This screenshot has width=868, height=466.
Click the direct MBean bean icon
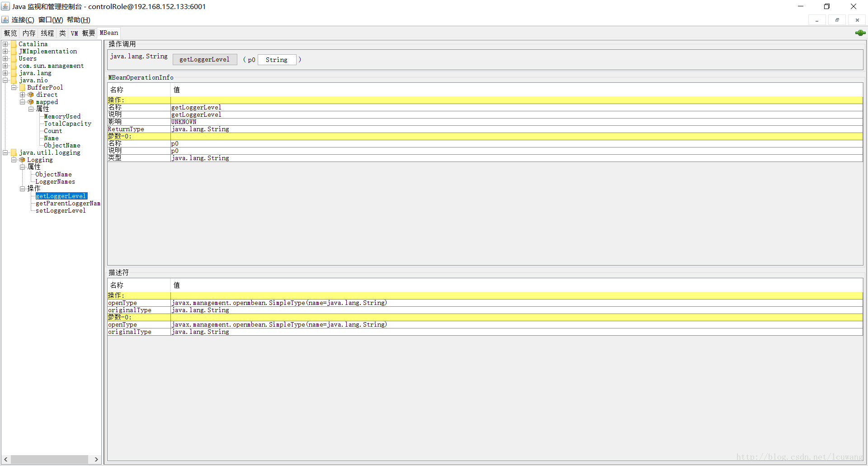31,95
